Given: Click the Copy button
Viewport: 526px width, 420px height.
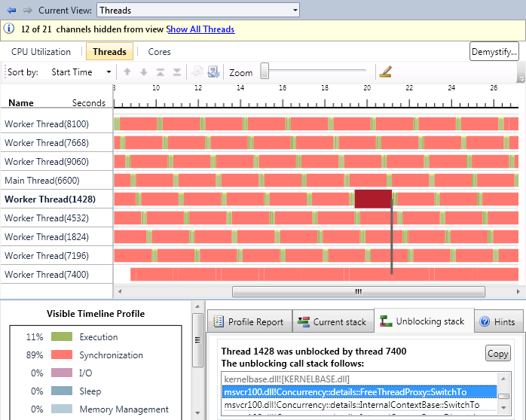Looking at the screenshot, I should [498, 353].
